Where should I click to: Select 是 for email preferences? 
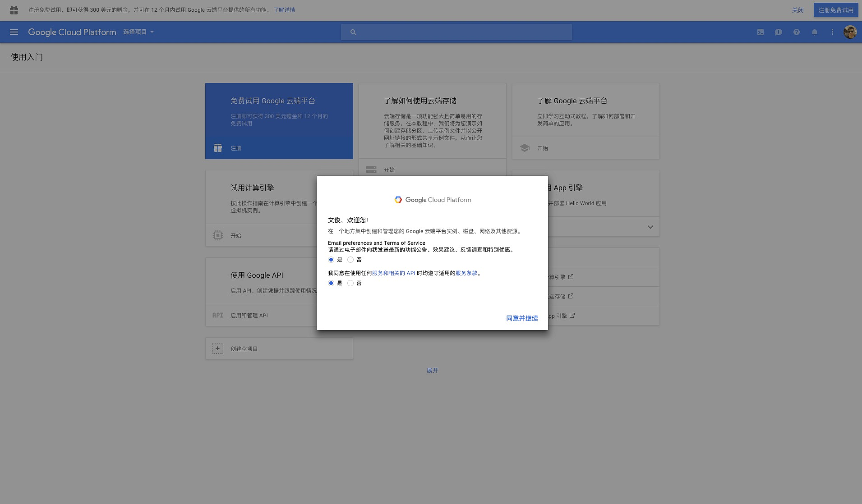coord(331,260)
